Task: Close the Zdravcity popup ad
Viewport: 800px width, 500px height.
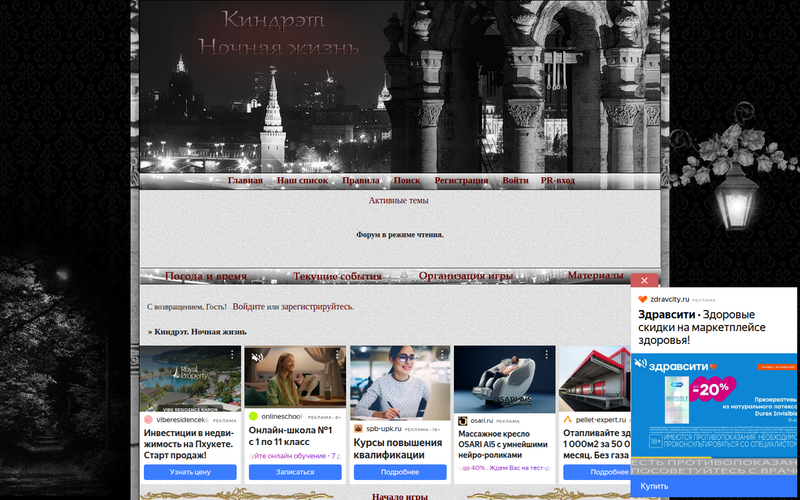Action: [645, 281]
